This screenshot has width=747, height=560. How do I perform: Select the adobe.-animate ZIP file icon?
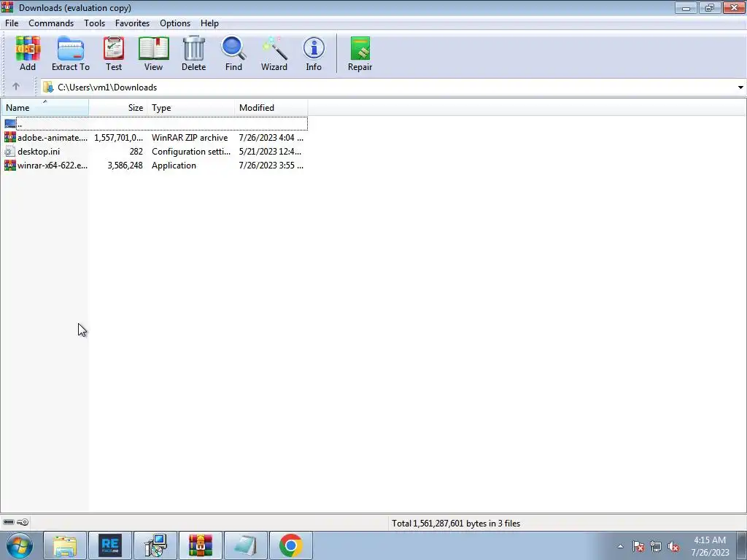(10, 138)
